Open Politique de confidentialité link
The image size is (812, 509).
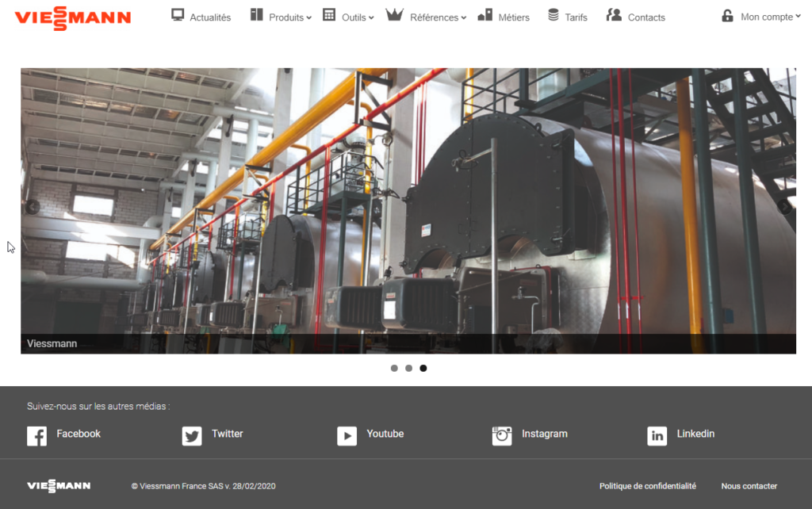(647, 486)
